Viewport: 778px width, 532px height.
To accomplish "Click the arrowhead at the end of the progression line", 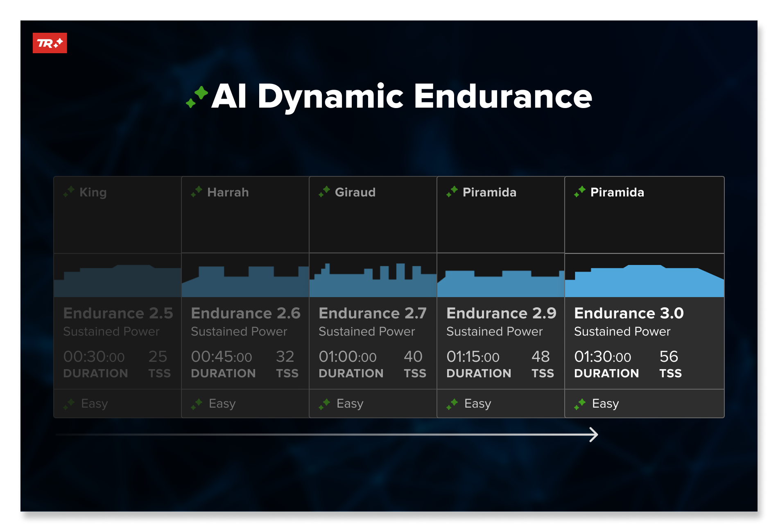I will click(594, 435).
